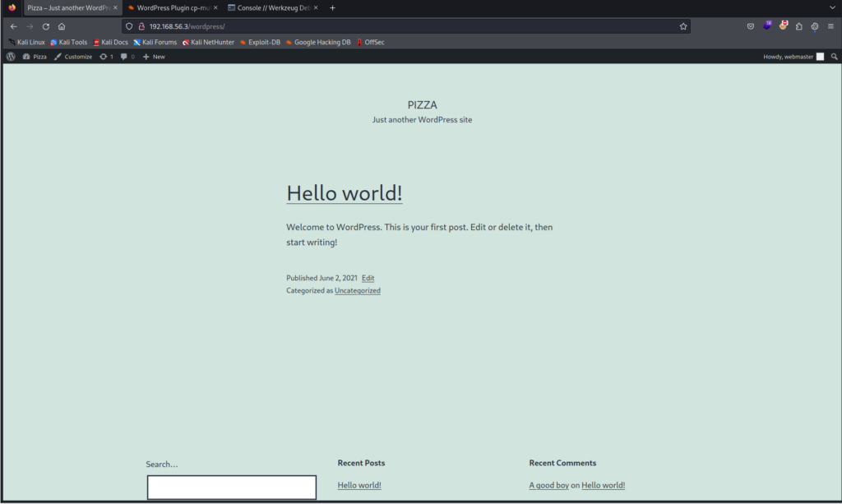Viewport: 842px width, 504px height.
Task: Open the Exploit-DB bookmark
Action: pyautogui.click(x=260, y=42)
